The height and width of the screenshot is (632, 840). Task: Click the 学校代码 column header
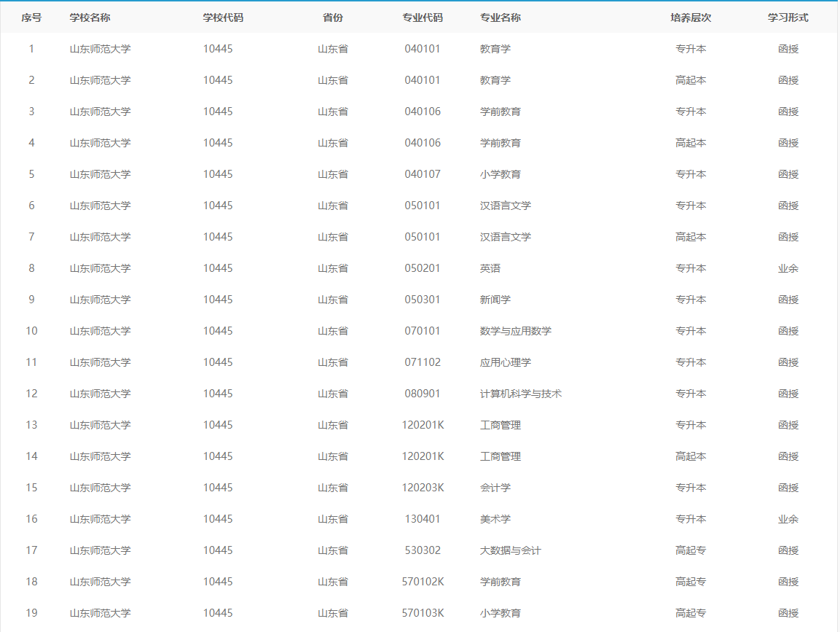pos(224,17)
